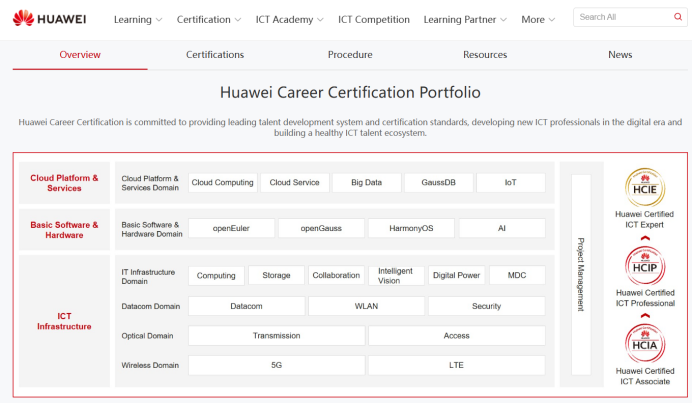The width and height of the screenshot is (692, 403).
Task: Select the Security certification box
Action: pos(486,306)
